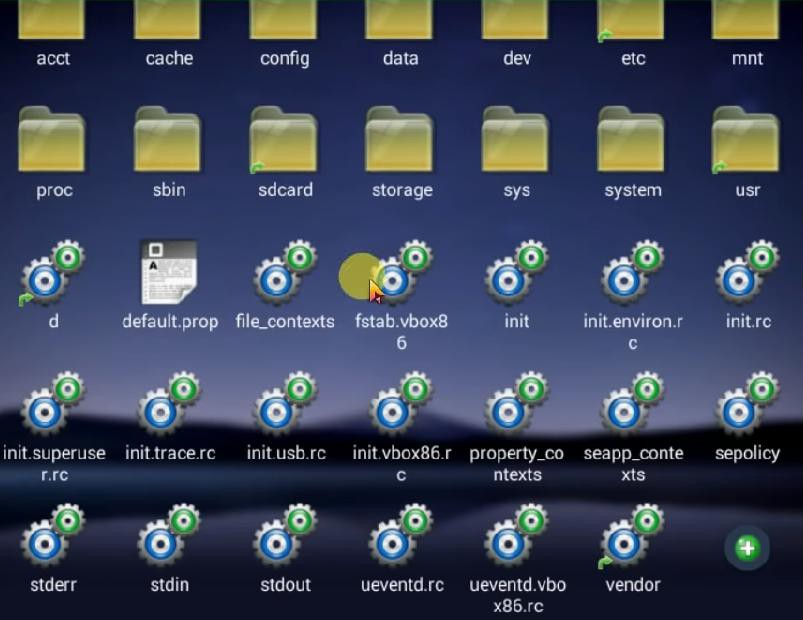The height and width of the screenshot is (620, 803).
Task: Click the green plus add button
Action: [747, 547]
